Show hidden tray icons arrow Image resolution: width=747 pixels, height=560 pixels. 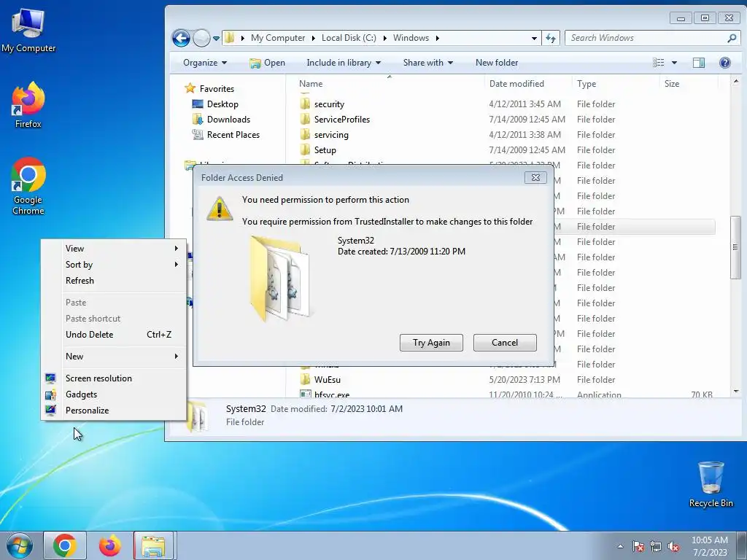click(x=620, y=547)
